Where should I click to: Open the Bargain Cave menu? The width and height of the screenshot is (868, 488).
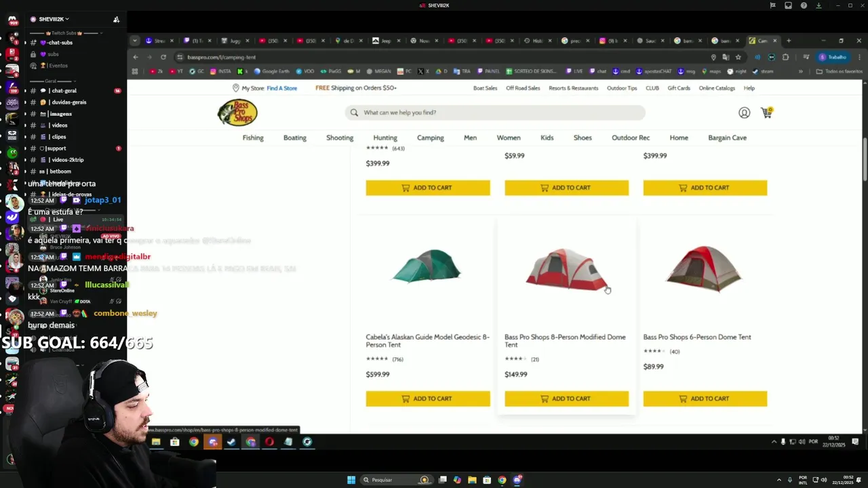click(x=728, y=138)
